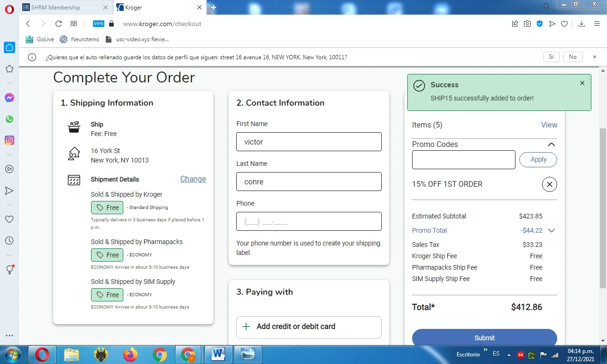Screen dimensions: 607x364
Task: Open the browser downloads icon
Action: pyautogui.click(x=582, y=24)
